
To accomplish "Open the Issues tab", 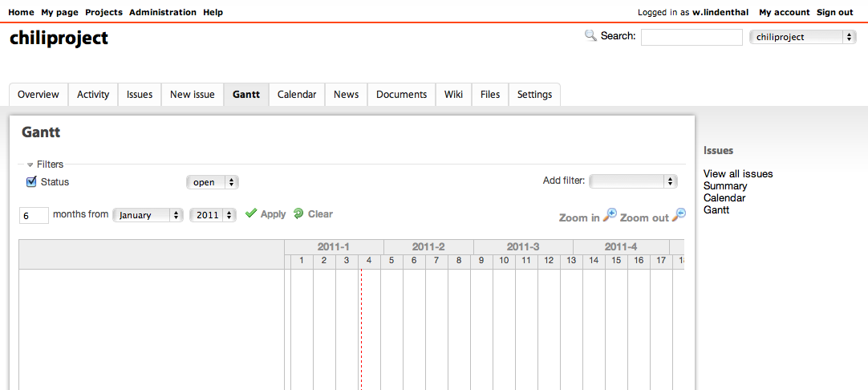I will pos(140,95).
